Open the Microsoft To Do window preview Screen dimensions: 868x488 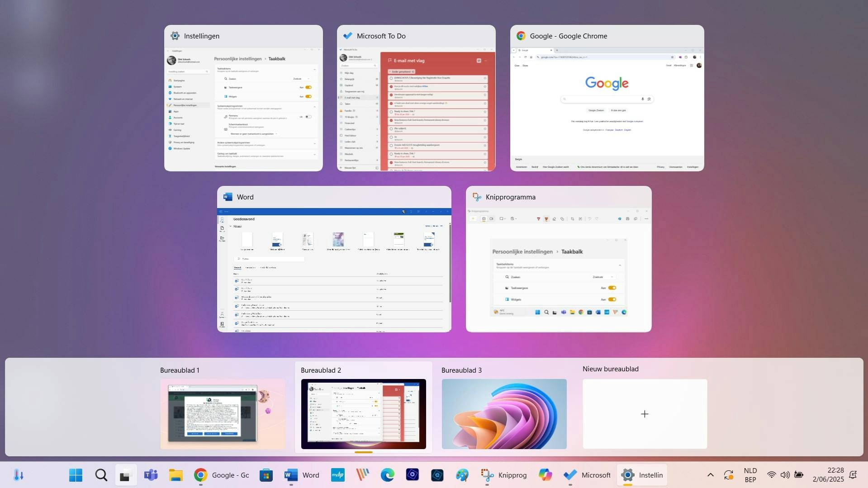point(416,98)
